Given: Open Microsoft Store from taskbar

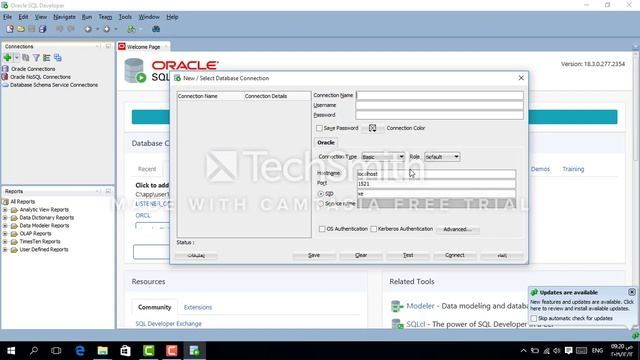Looking at the screenshot, I should pos(125,351).
